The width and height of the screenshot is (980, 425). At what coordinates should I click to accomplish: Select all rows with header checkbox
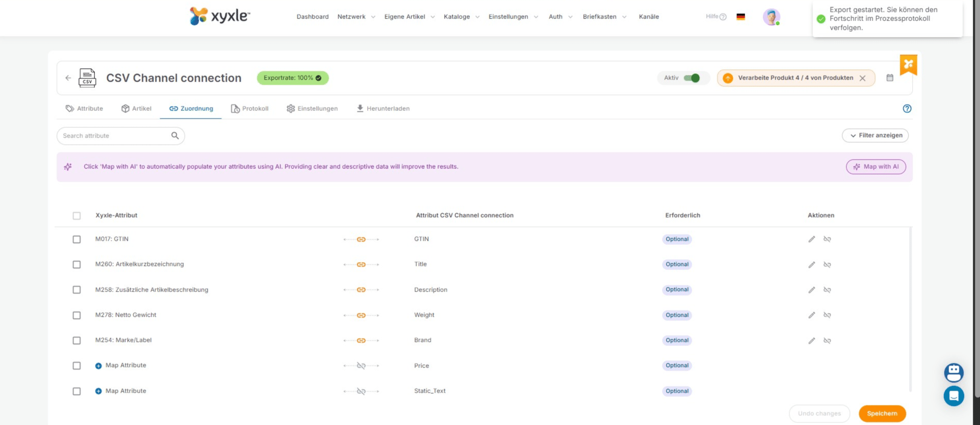77,216
